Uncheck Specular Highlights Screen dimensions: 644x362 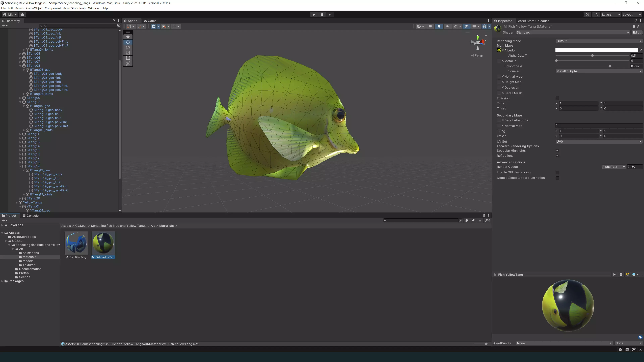[557, 151]
